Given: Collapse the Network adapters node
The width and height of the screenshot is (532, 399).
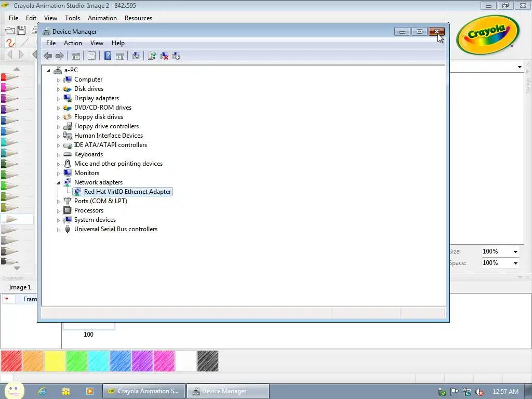Looking at the screenshot, I should [58, 183].
